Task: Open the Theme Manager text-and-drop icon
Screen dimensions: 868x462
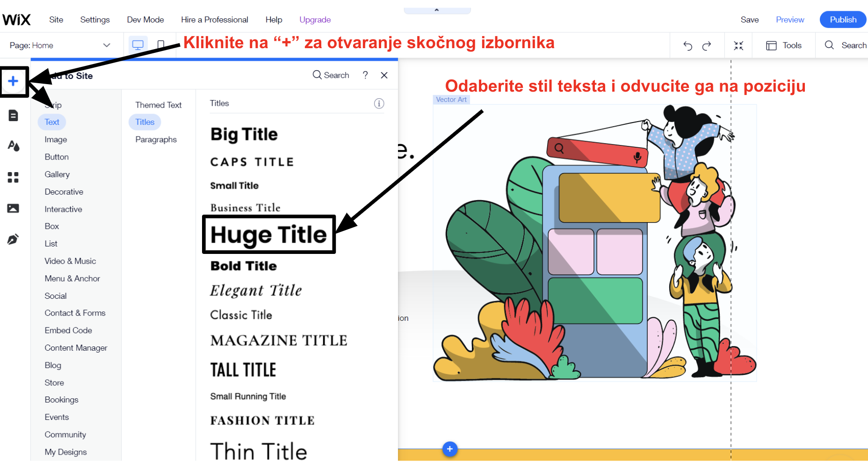Action: click(14, 146)
